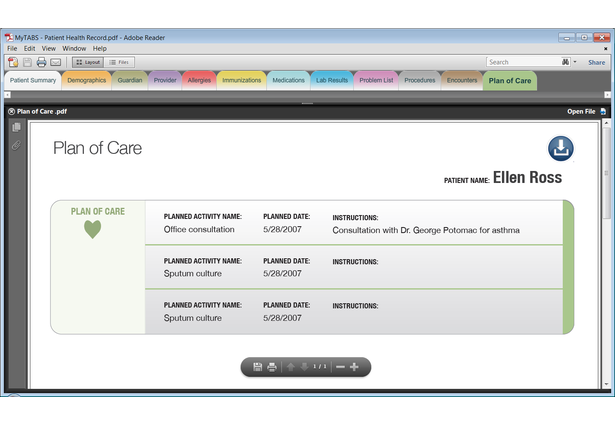Zoom out with the minus button
Viewport: 615px width, 424px height.
(340, 367)
